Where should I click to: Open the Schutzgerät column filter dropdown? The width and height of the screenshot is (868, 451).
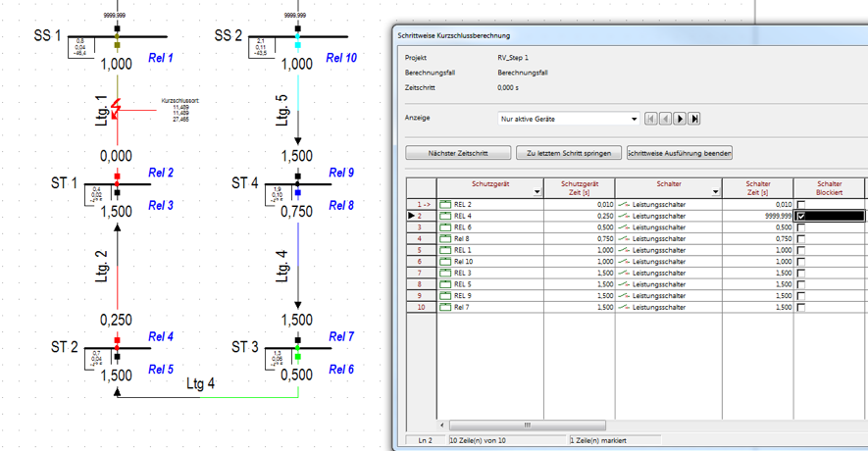(536, 192)
